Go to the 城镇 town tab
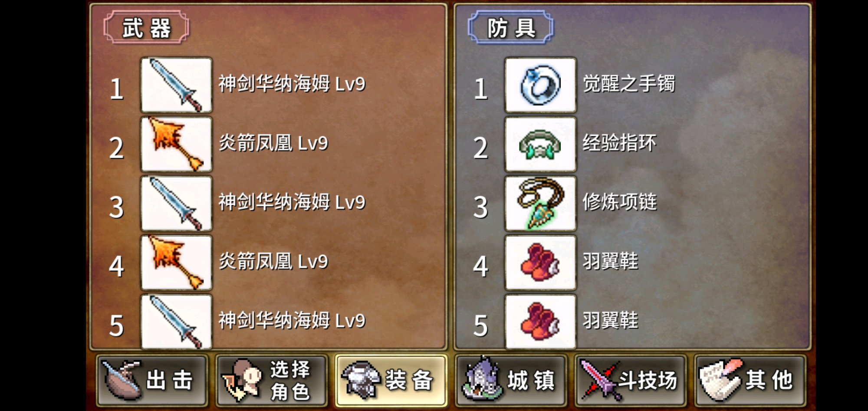This screenshot has width=868, height=411. (x=511, y=380)
